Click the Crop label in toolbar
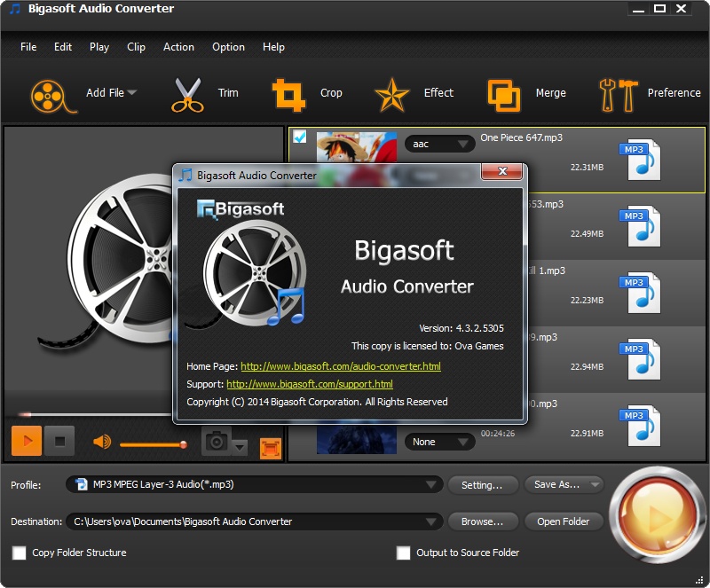 tap(331, 93)
